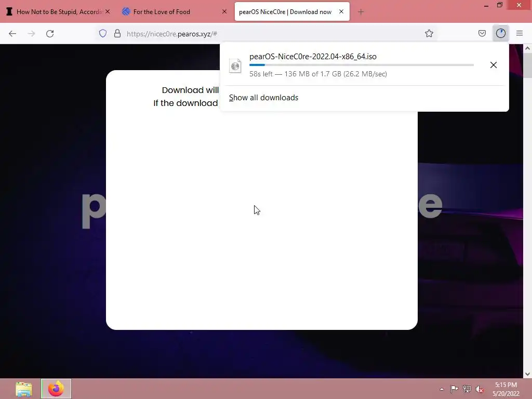Click the page scrollbar up arrow

(x=527, y=48)
